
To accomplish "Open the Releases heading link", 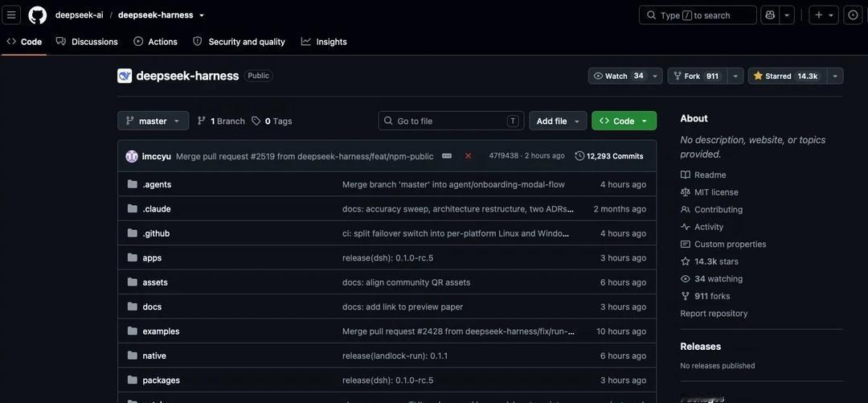I will pos(700,347).
